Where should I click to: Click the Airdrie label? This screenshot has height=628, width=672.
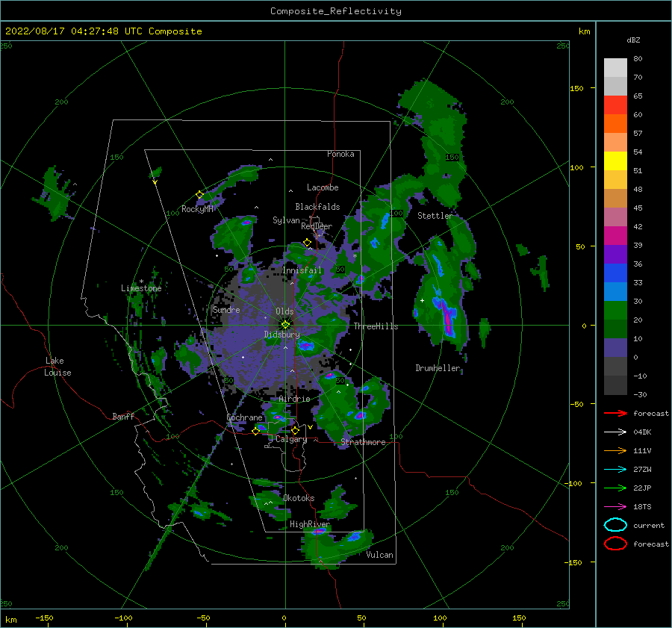pos(294,399)
